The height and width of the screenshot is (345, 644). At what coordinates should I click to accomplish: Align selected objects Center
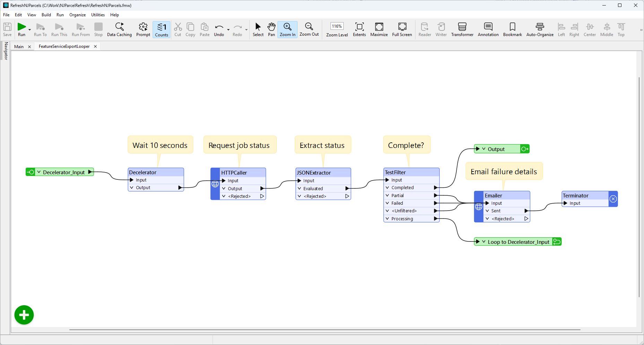(590, 29)
